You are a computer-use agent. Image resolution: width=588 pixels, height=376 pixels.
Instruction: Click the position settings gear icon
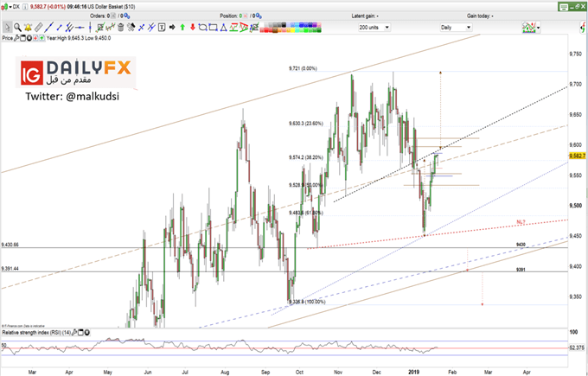[259, 16]
